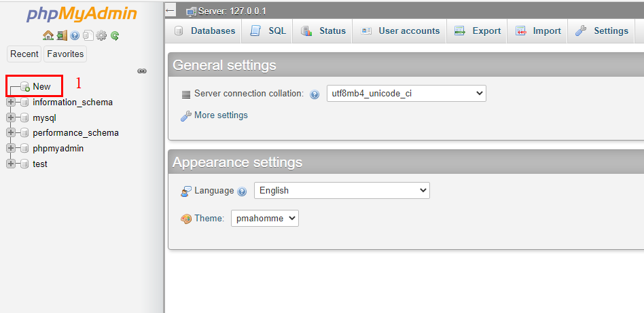Select the New database tree item

point(41,86)
